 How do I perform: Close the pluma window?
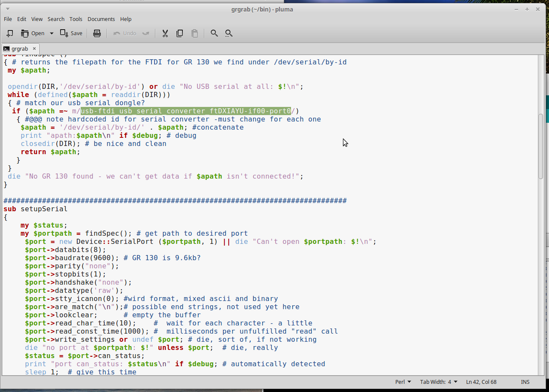537,9
